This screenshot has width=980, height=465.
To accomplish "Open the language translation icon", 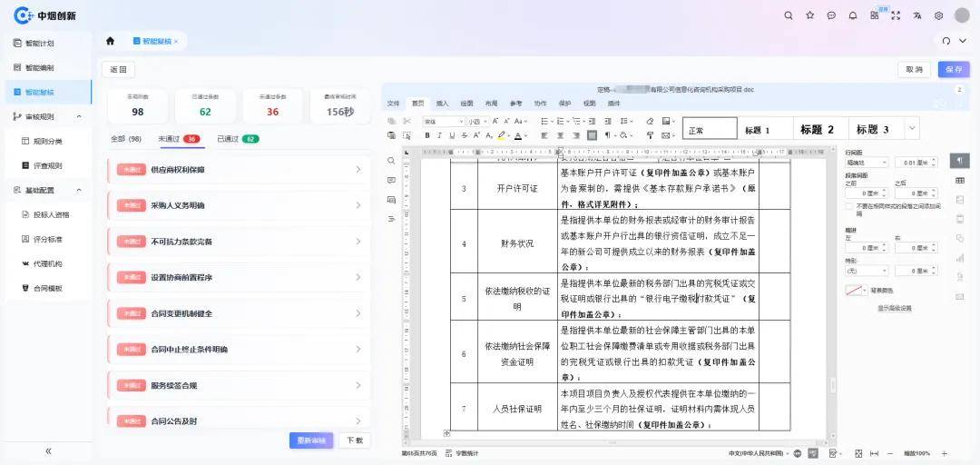I will pyautogui.click(x=917, y=15).
